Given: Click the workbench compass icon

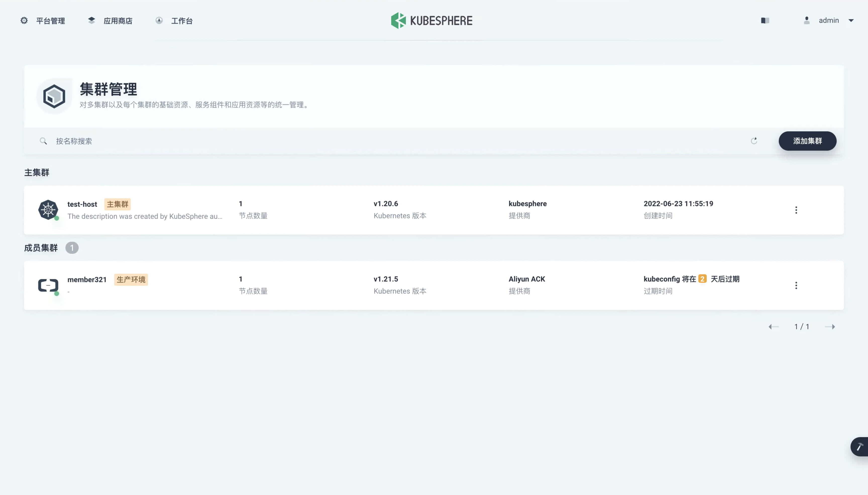Looking at the screenshot, I should (x=159, y=20).
